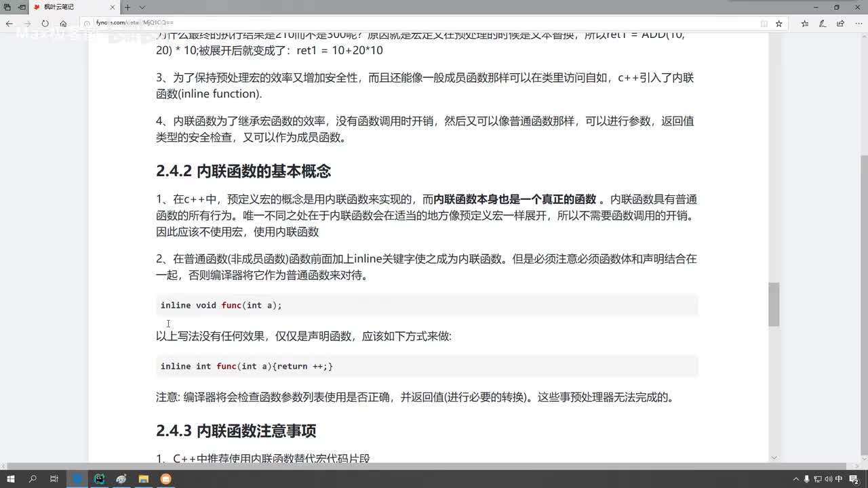Screen dimensions: 868x488
Task: Click the text 类型的安全检查，又可以作为成员函数。
Action: coord(251,138)
